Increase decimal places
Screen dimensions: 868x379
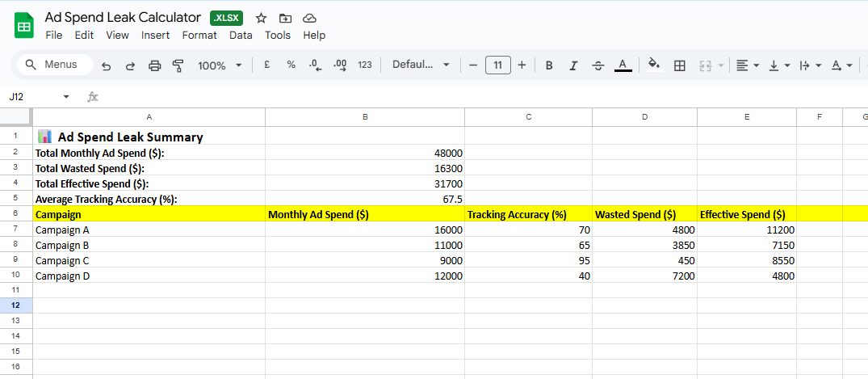(x=340, y=65)
